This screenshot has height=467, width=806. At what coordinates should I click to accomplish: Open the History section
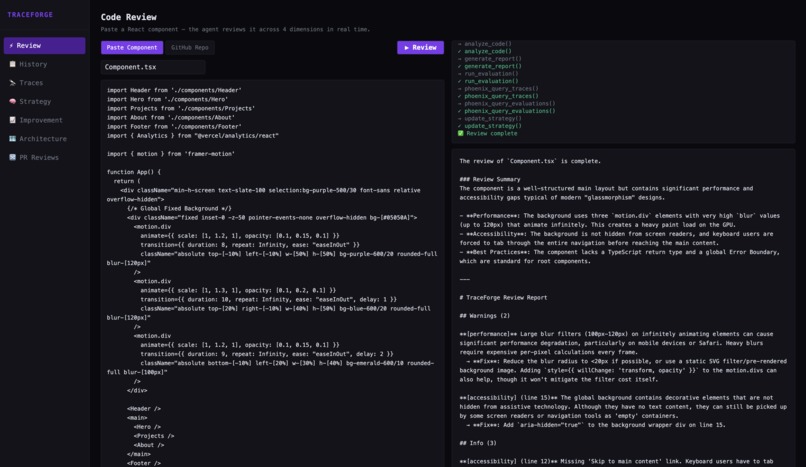[x=44, y=64]
